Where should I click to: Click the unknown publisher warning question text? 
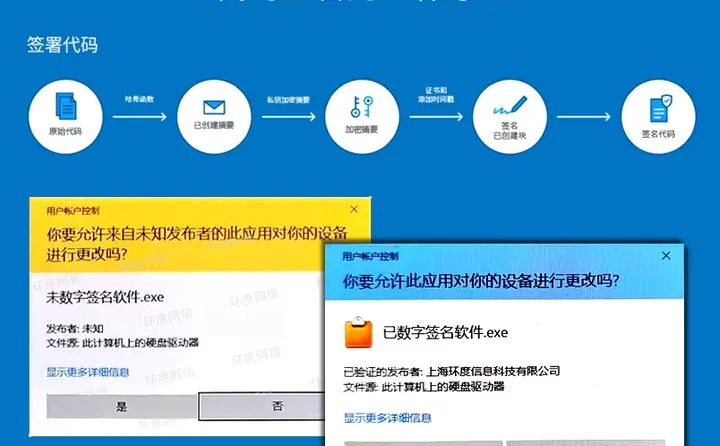(x=197, y=243)
